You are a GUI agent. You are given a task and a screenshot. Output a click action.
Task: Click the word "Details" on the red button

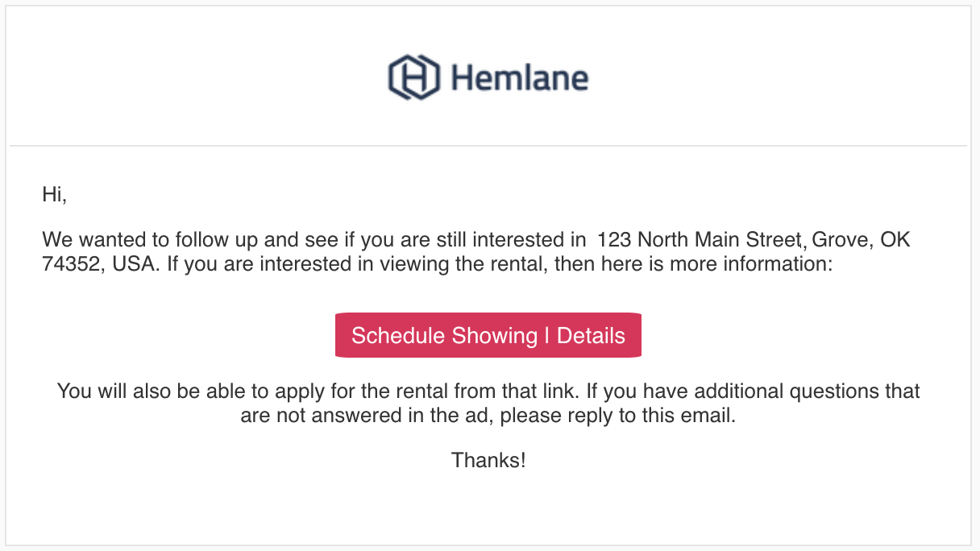[x=591, y=335]
